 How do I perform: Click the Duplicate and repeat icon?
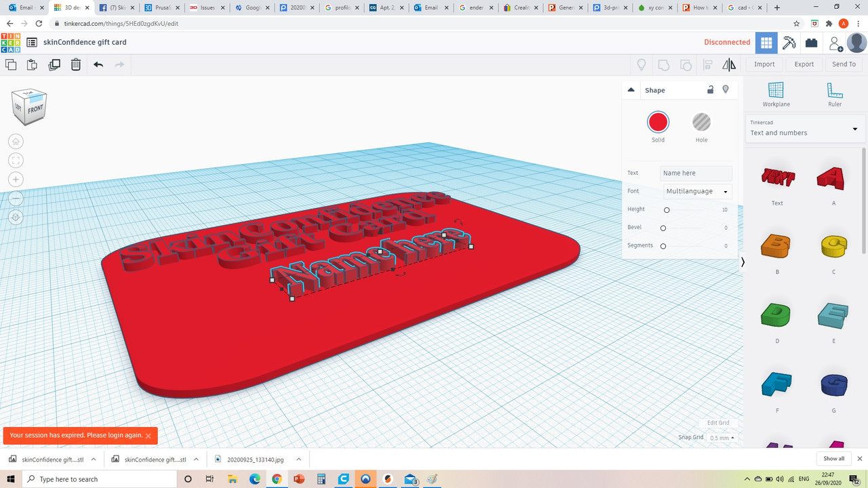click(54, 64)
